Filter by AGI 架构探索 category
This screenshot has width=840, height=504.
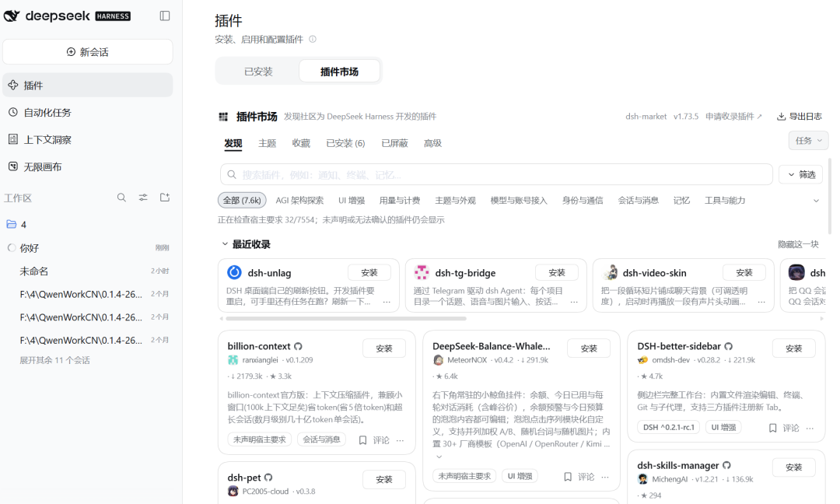299,201
